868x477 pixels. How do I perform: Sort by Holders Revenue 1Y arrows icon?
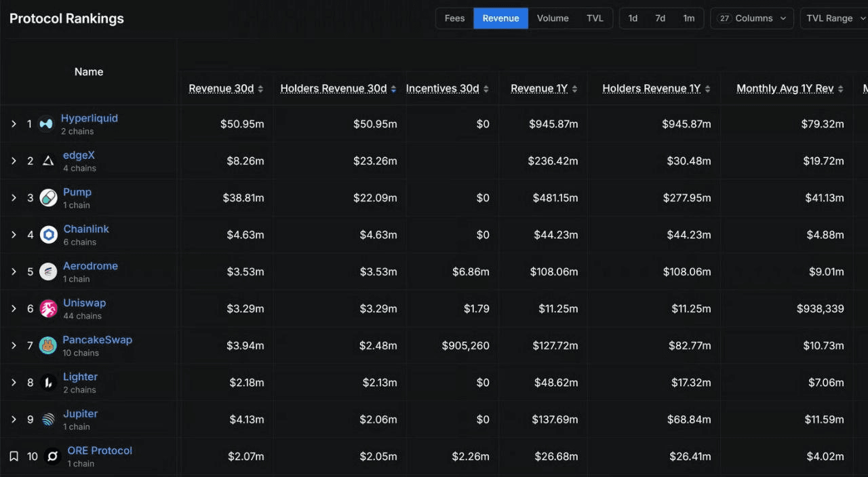coord(708,89)
